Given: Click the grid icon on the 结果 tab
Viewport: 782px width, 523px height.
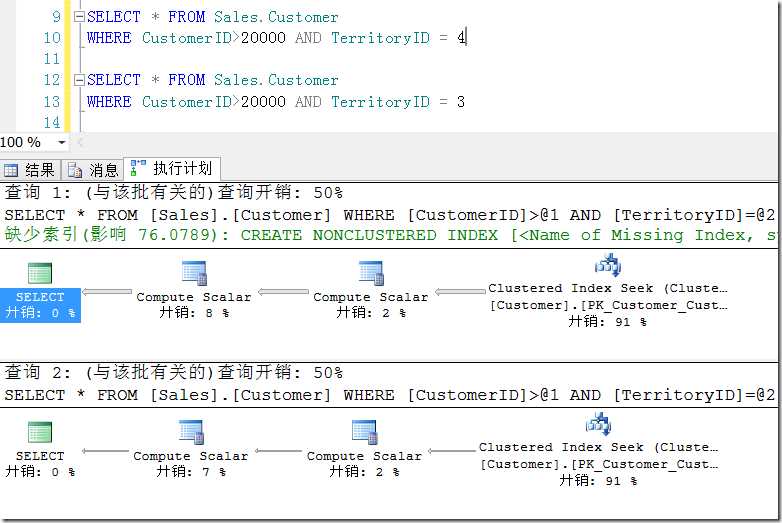Looking at the screenshot, I should [10, 171].
